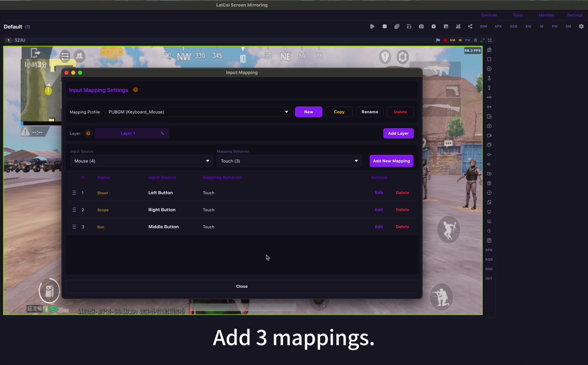588x365 pixels.
Task: Click APK in the top toolbar
Action: 498,26
